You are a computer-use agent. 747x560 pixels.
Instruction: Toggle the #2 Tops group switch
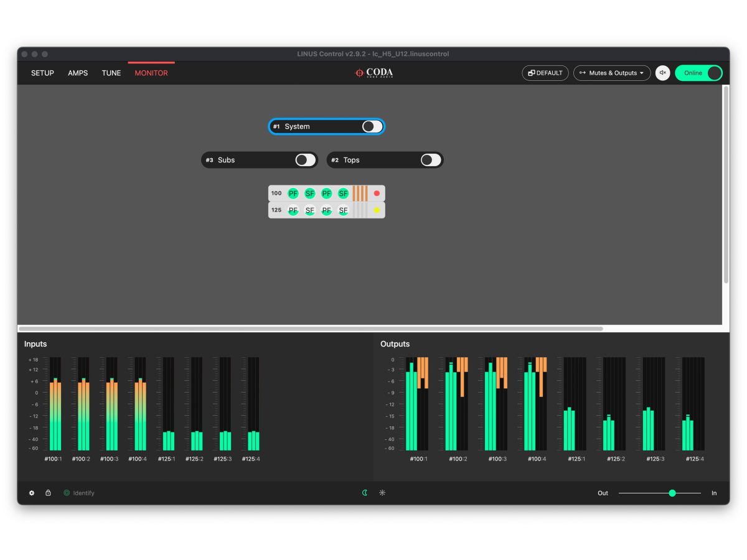point(431,160)
